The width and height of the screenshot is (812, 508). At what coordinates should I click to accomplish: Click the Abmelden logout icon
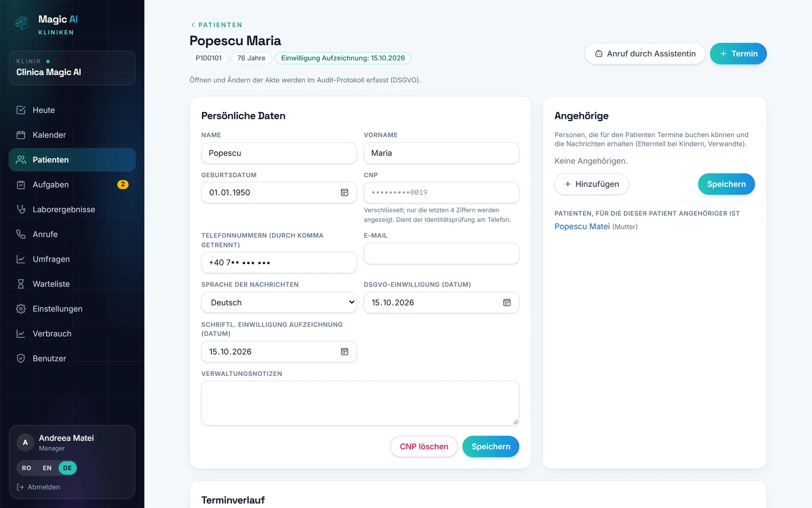coord(20,487)
